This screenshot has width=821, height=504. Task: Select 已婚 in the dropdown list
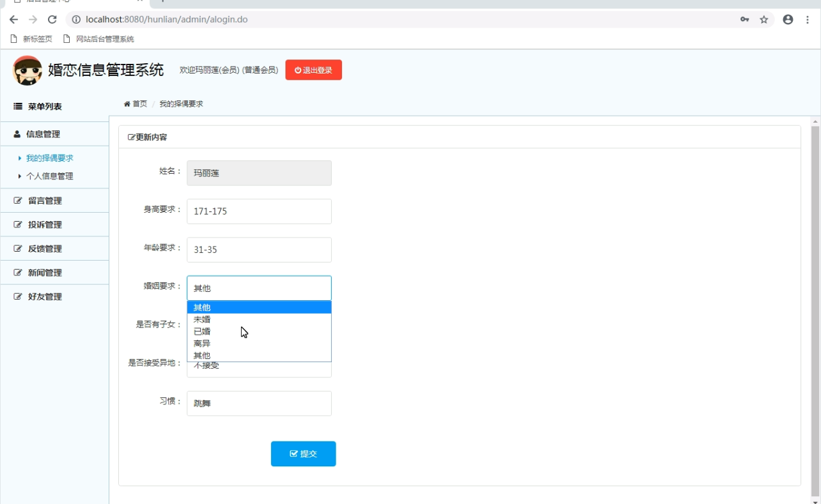(259, 332)
